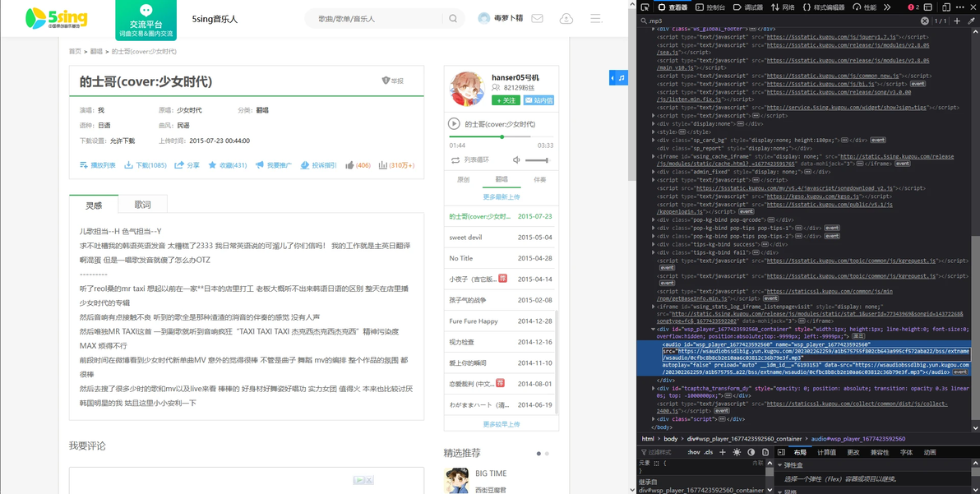The image size is (980, 494).
Task: Toggle light color scheme simulation sun icon
Action: click(x=737, y=452)
